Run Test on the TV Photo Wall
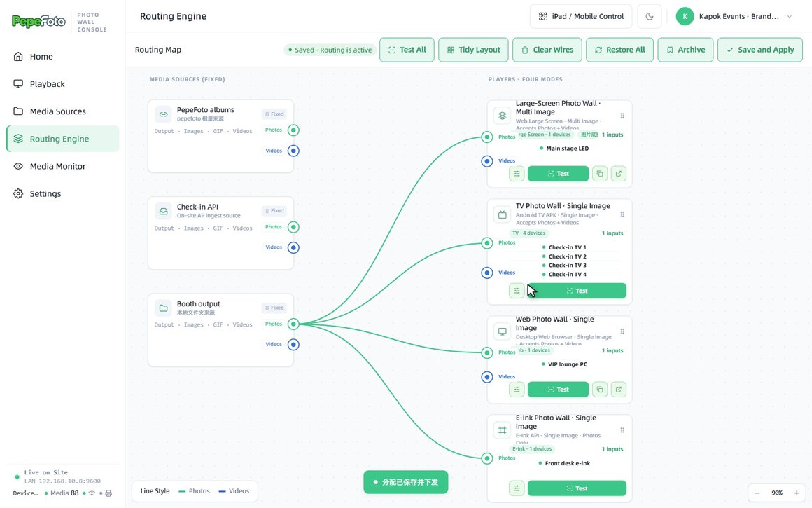Viewport: 812px width, 508px height. [577, 291]
